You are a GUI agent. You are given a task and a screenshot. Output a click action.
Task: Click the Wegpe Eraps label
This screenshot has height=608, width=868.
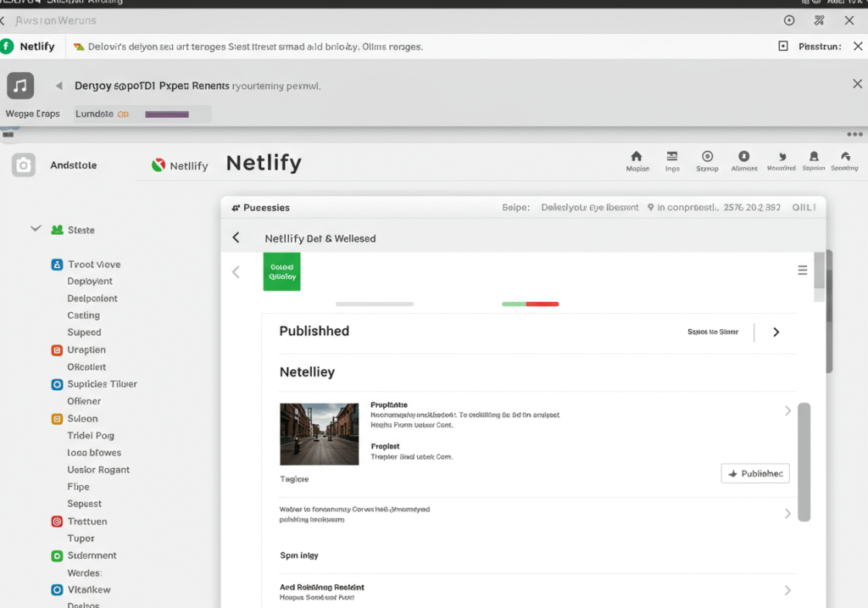pos(33,114)
